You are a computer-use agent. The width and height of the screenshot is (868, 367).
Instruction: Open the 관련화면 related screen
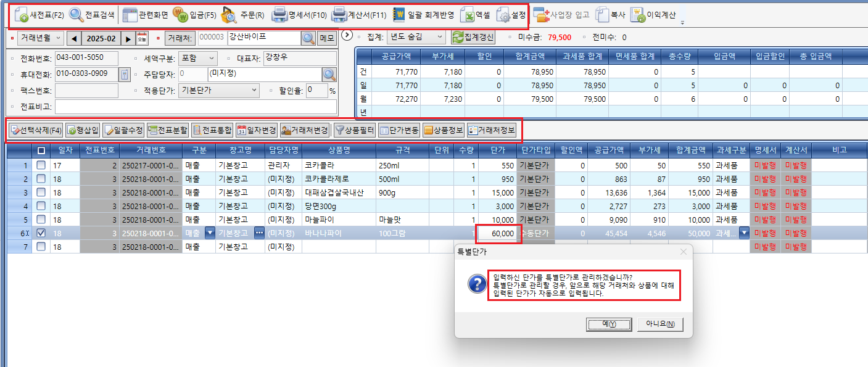click(146, 14)
